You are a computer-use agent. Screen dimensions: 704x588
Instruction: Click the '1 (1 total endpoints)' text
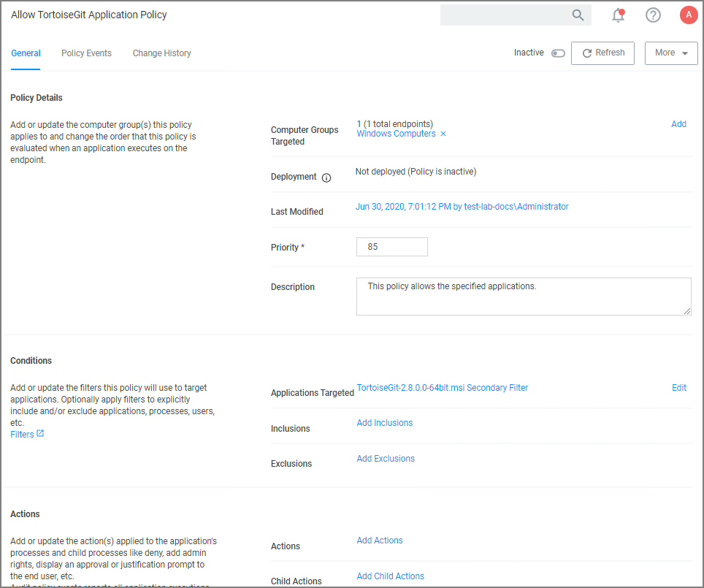394,124
